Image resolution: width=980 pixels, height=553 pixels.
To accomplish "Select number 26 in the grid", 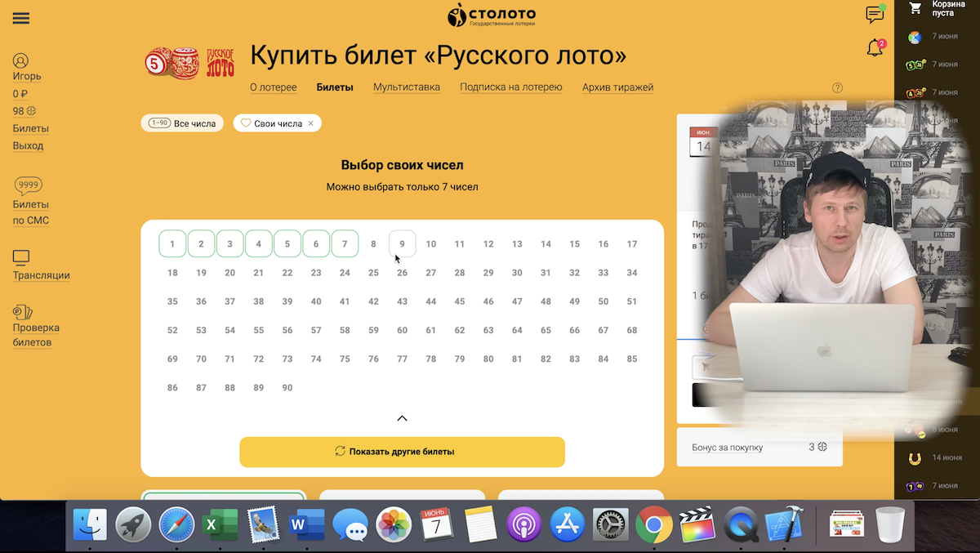I will pos(402,273).
